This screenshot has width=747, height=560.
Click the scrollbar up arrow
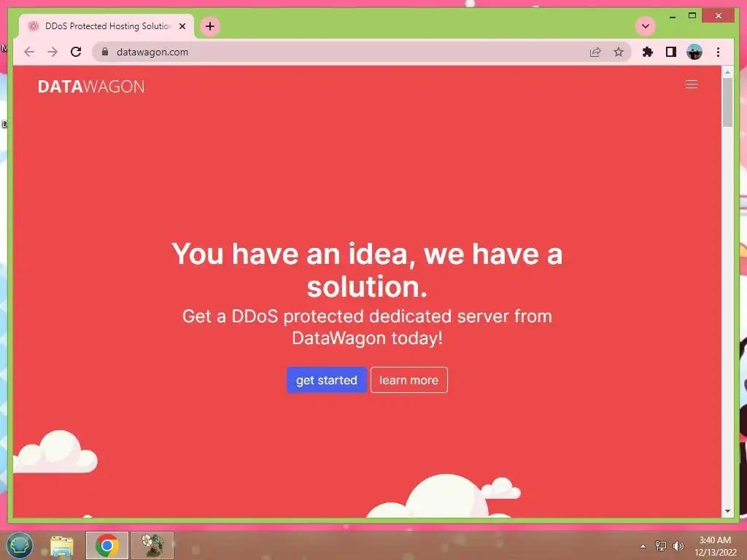point(727,72)
